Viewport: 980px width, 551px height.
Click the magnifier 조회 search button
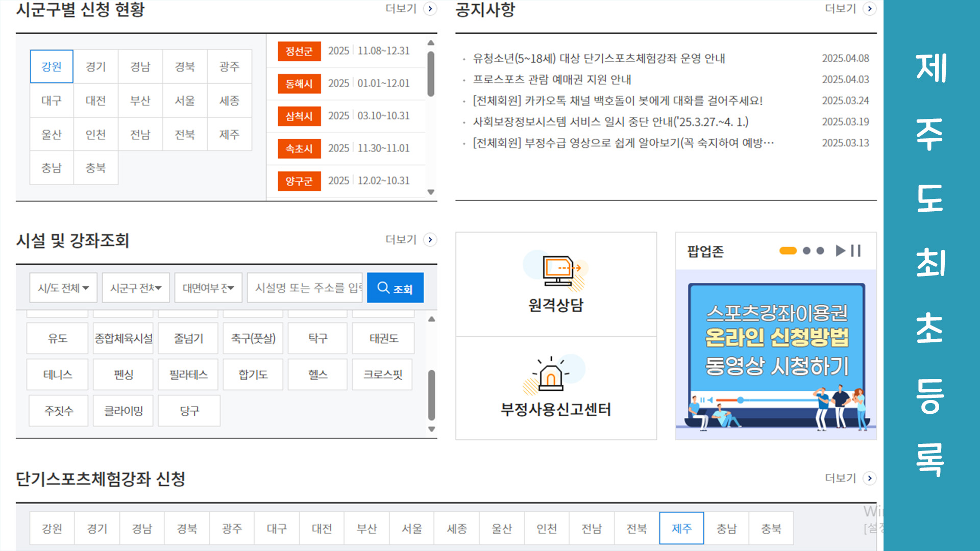pyautogui.click(x=395, y=288)
